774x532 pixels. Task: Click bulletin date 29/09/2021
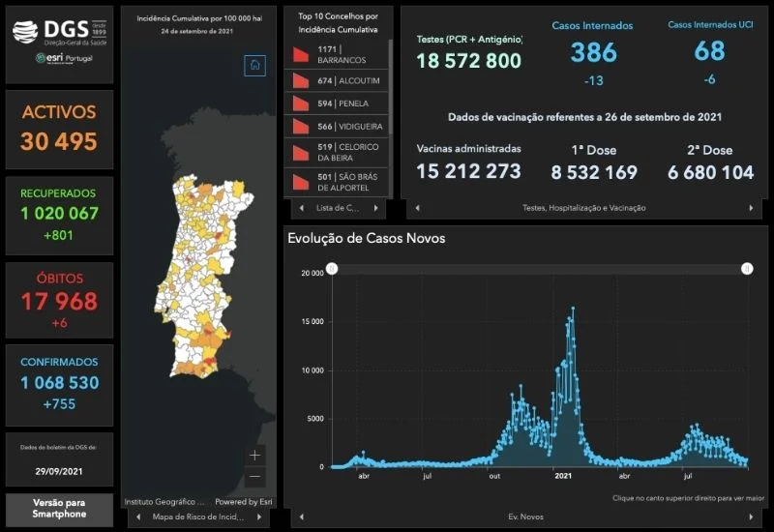(x=59, y=471)
